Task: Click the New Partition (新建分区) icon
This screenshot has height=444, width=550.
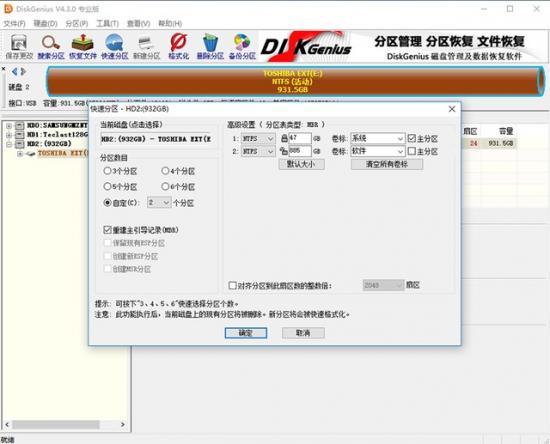Action: (x=146, y=46)
